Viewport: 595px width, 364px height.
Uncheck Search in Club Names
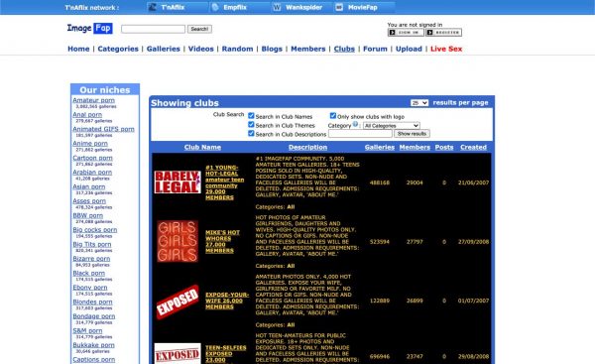(251, 116)
